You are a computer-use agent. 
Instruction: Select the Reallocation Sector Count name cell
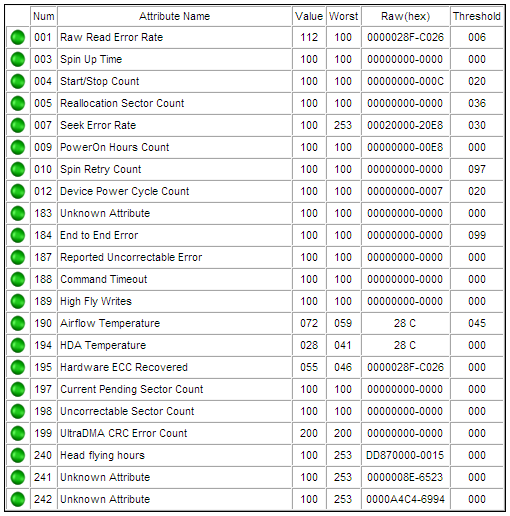pyautogui.click(x=174, y=103)
